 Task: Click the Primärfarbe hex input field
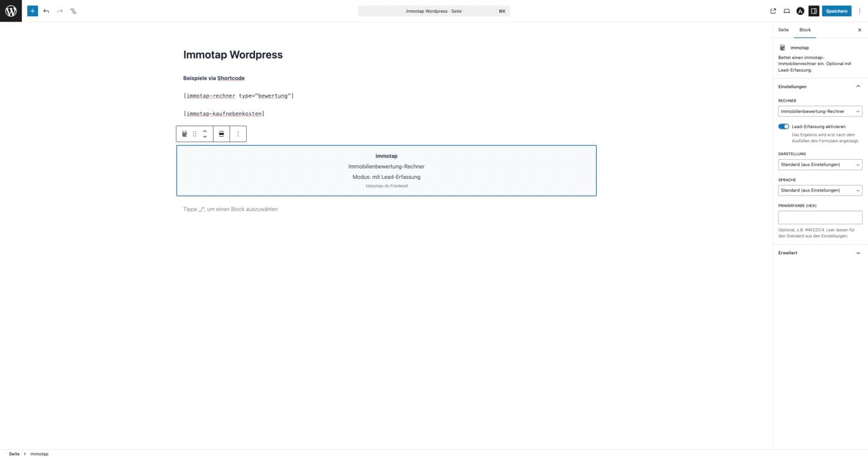[820, 217]
